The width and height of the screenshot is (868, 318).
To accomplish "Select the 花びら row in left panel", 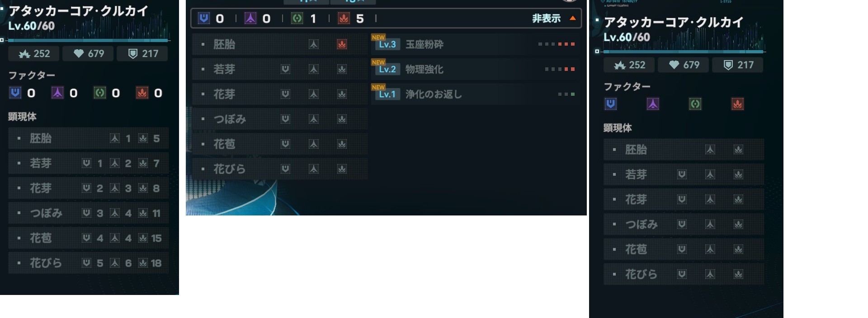I will pos(89,263).
